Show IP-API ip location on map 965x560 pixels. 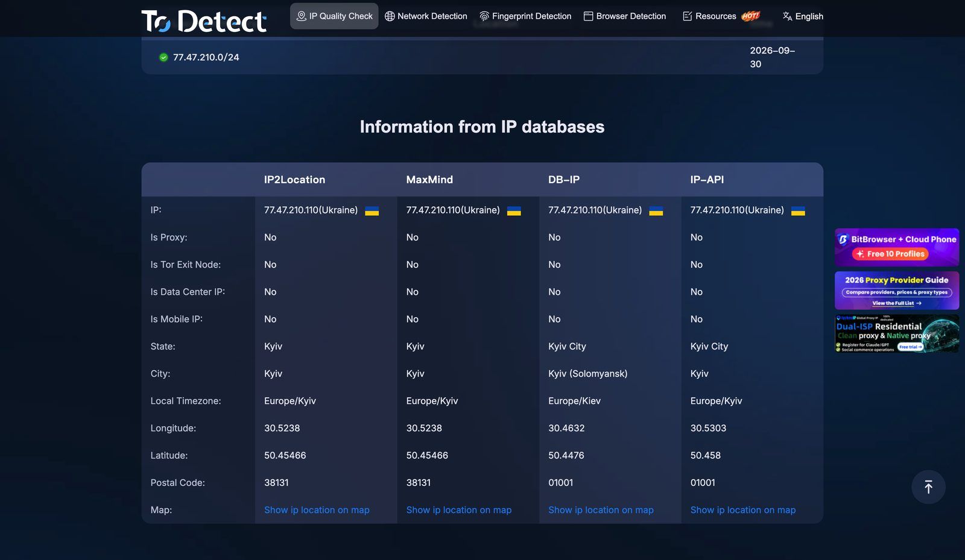[743, 510]
